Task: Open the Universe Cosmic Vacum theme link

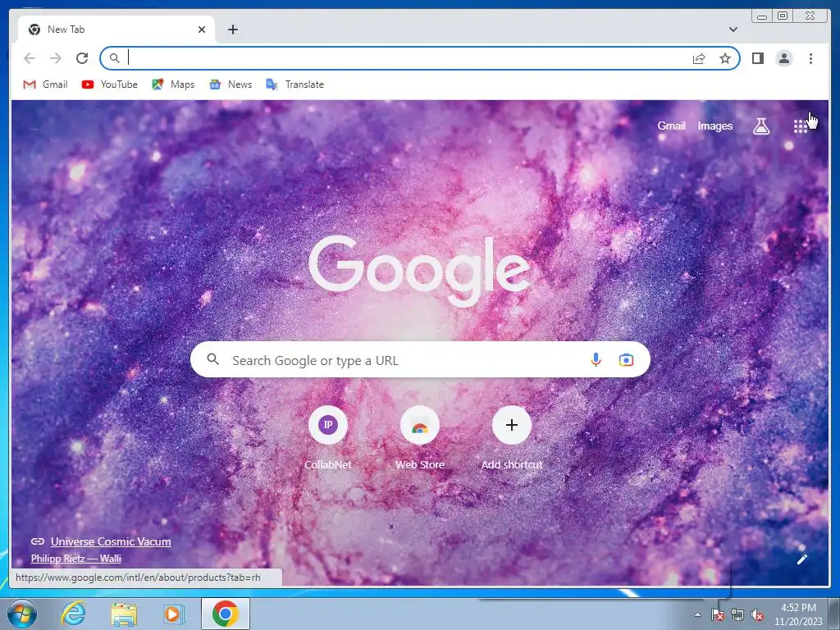Action: coord(111,541)
